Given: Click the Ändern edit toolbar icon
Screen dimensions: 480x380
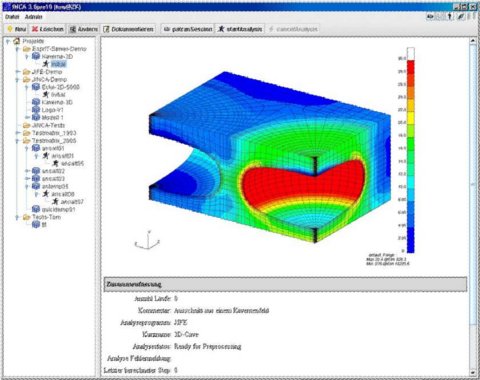Looking at the screenshot, I should point(72,29).
